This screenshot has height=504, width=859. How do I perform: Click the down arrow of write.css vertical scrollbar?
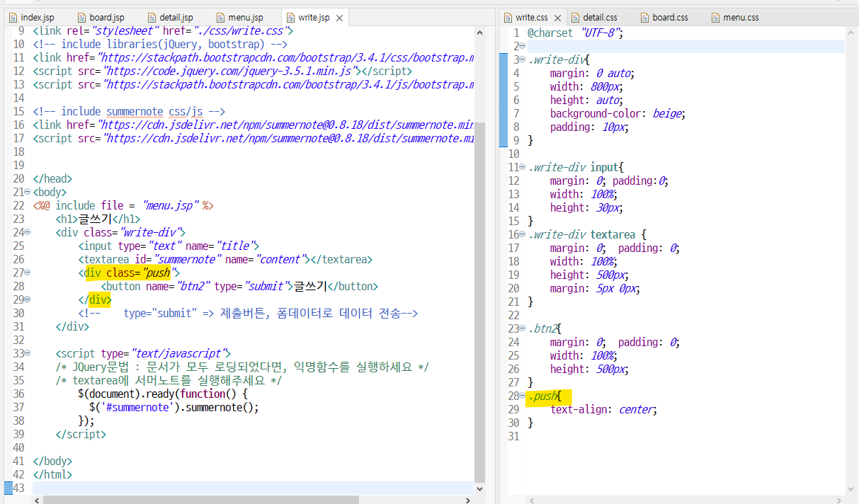tap(851, 488)
